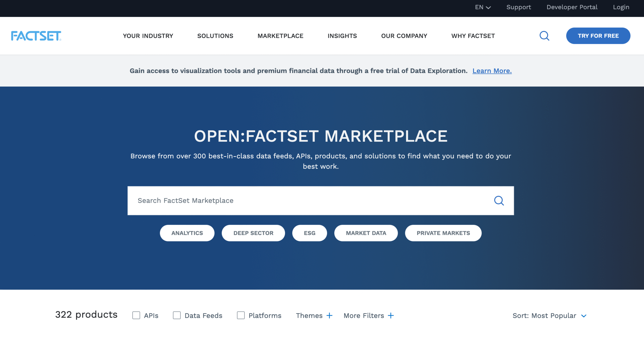Select ESG category pill
Image resolution: width=644 pixels, height=338 pixels.
click(x=309, y=233)
